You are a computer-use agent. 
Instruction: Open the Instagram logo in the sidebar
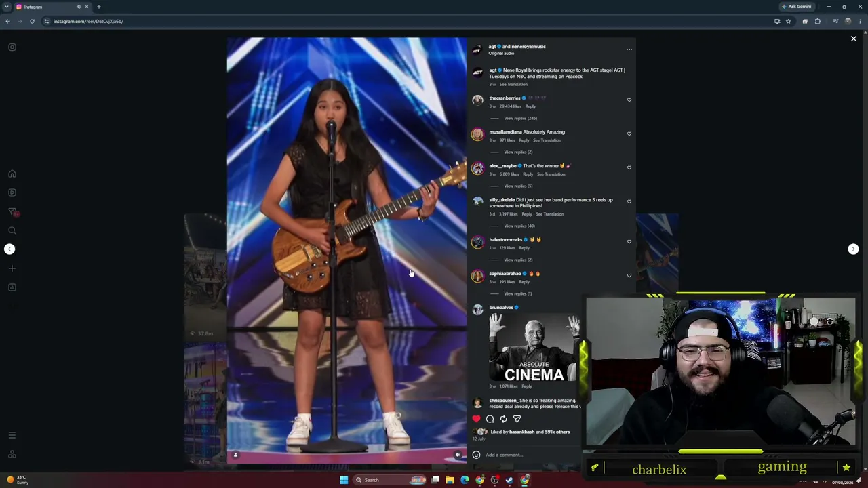(x=12, y=47)
